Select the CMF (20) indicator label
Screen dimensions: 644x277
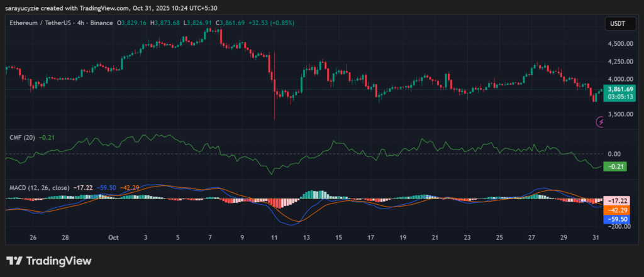22,136
